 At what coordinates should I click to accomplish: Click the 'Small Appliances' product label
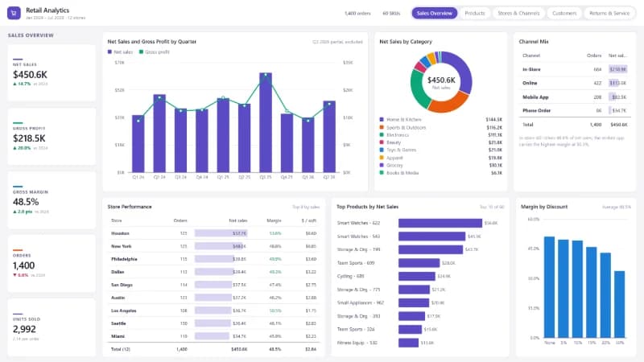tap(360, 302)
